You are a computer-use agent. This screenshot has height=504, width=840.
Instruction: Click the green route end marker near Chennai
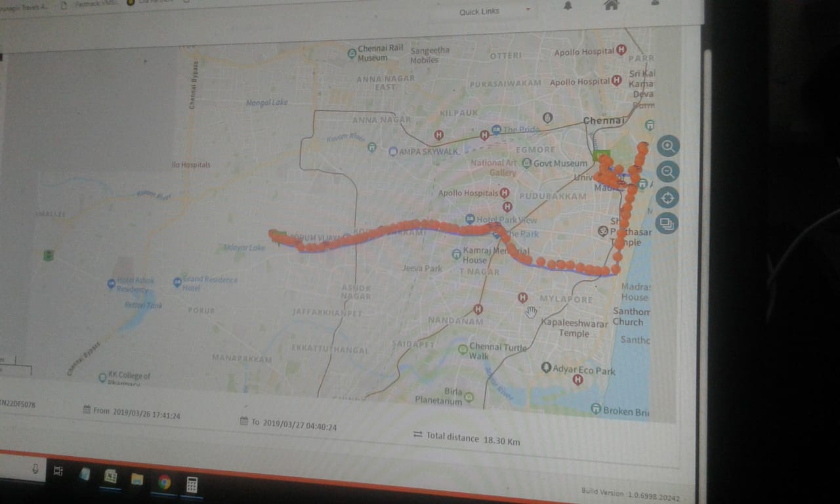point(600,156)
